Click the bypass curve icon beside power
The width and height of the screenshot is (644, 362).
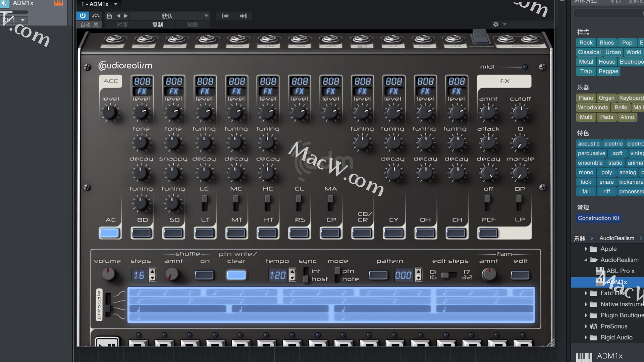(96, 16)
